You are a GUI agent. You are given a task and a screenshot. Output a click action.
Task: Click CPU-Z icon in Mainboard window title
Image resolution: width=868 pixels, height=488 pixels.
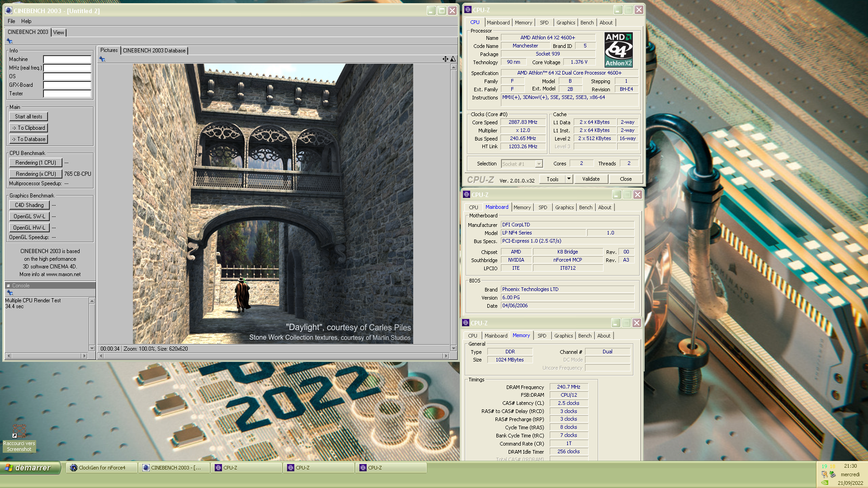[x=467, y=195]
